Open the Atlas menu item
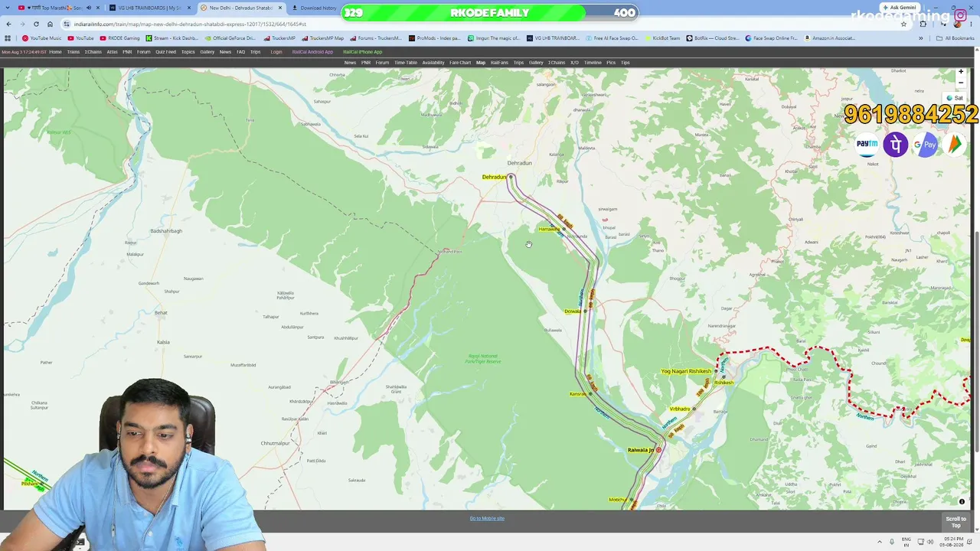Screen dimensions: 980x551 tap(112, 52)
